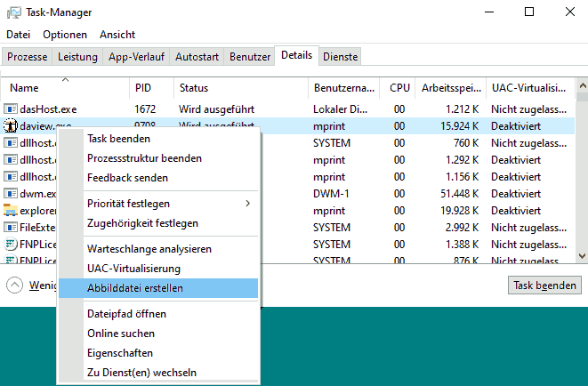Image resolution: width=588 pixels, height=386 pixels.
Task: Choose Zu Dienst(en) wechseln
Action: (158, 372)
